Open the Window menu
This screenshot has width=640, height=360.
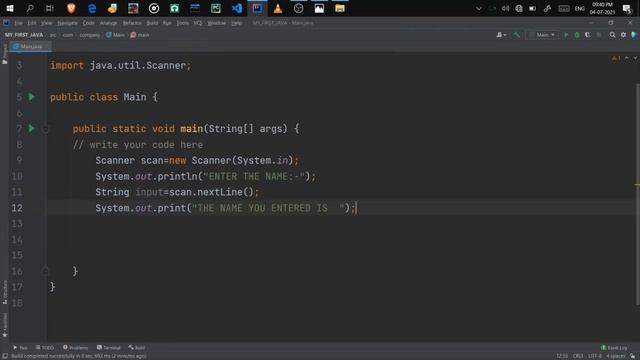coord(216,23)
